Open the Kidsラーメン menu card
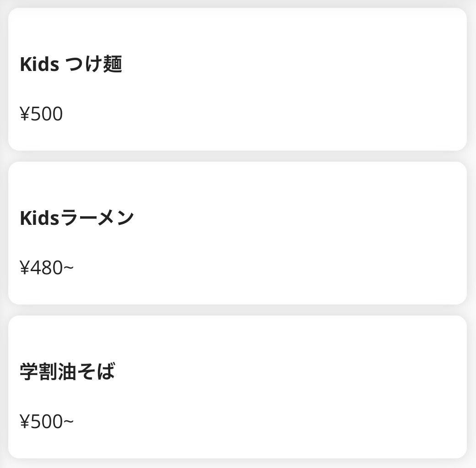This screenshot has height=468, width=476. click(x=237, y=233)
